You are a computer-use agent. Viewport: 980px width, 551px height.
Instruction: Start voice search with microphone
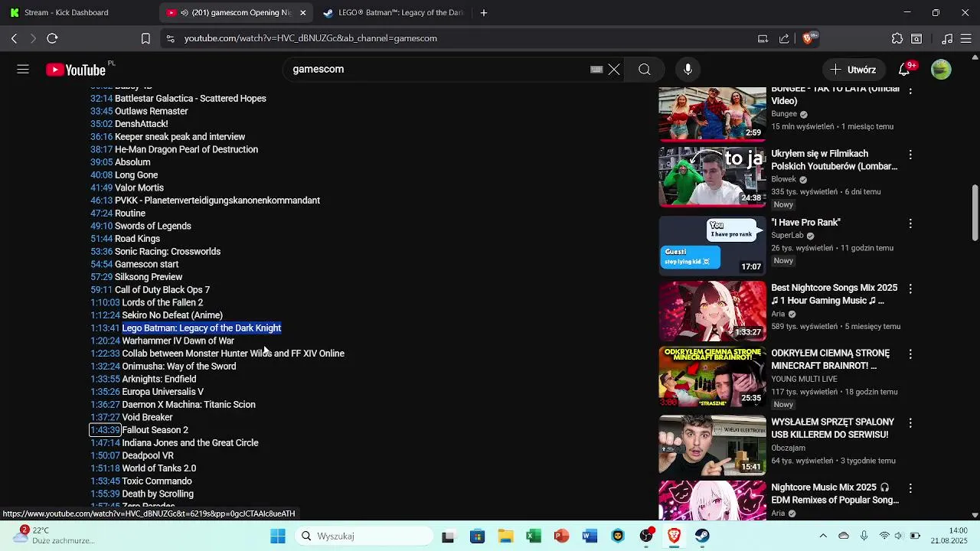[688, 70]
